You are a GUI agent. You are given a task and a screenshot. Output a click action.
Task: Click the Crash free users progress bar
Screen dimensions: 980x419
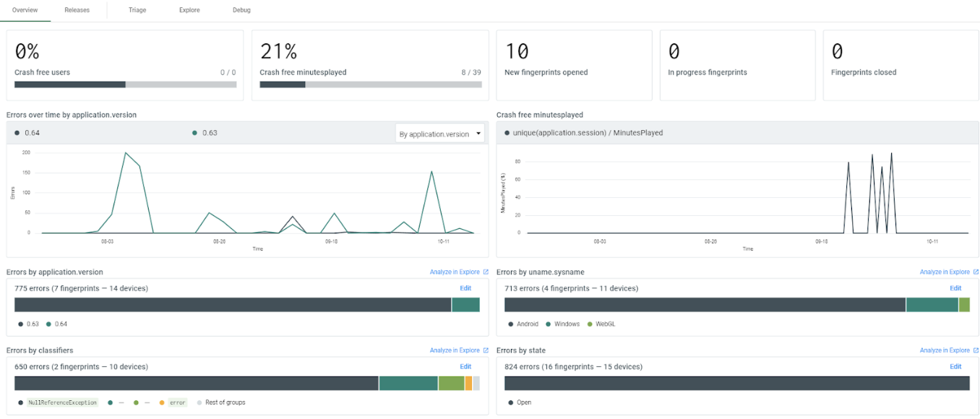[125, 85]
